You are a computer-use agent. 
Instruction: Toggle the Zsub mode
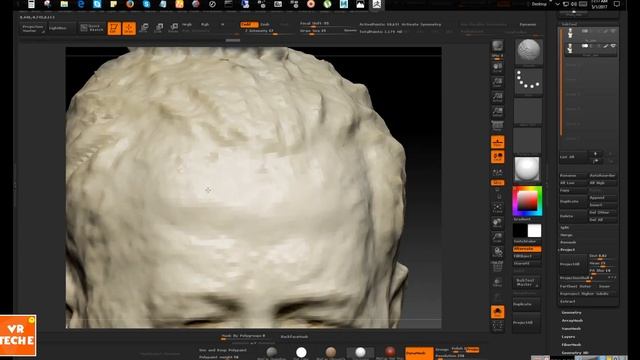click(x=265, y=24)
